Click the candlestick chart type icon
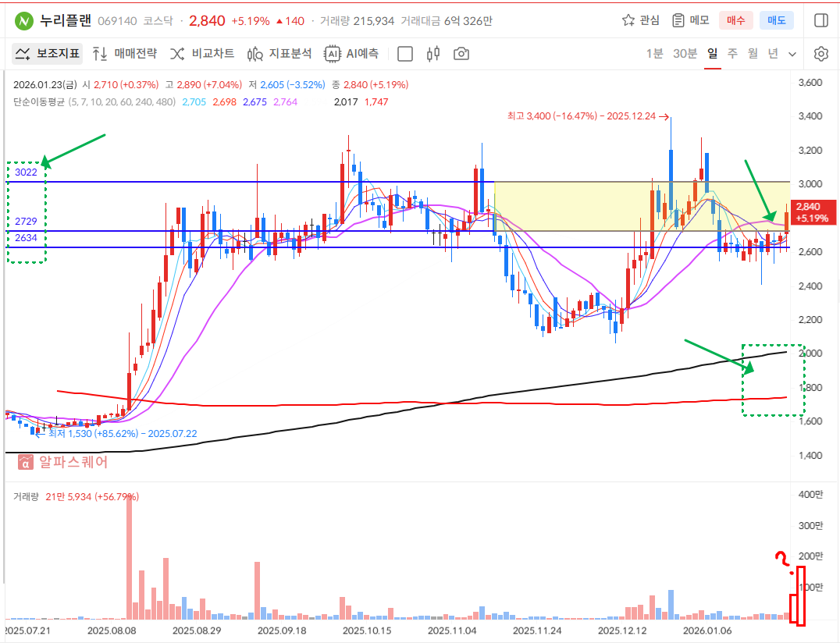 434,54
